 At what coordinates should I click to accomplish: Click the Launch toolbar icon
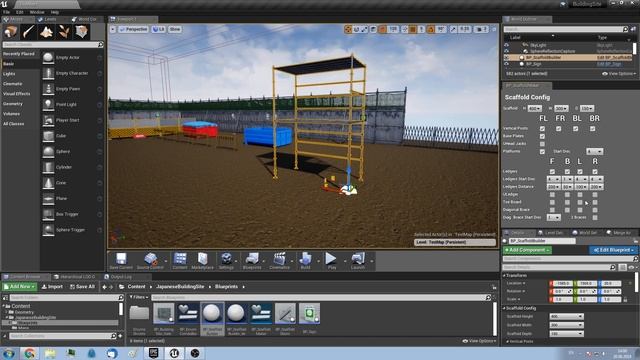click(358, 261)
